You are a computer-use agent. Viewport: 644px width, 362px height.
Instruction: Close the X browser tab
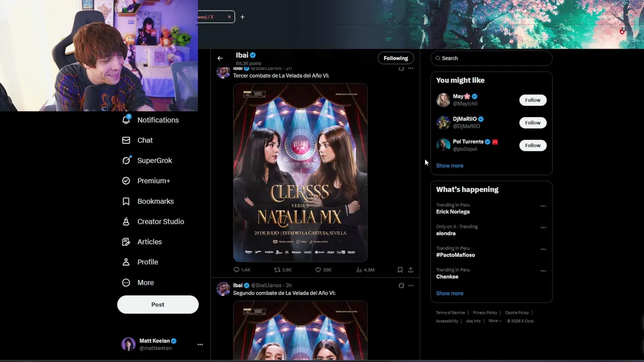tap(229, 17)
